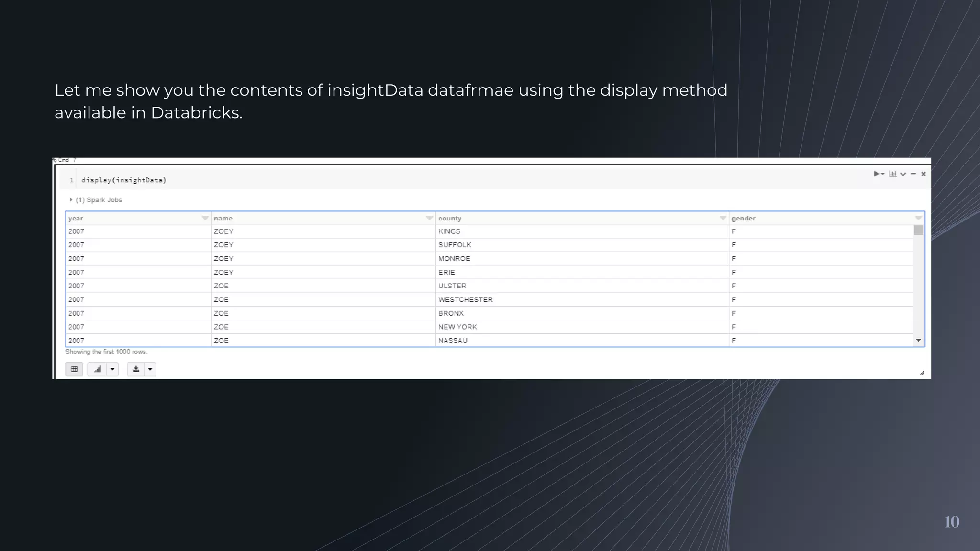Download the results as CSV
The width and height of the screenshot is (980, 551).
(x=136, y=369)
